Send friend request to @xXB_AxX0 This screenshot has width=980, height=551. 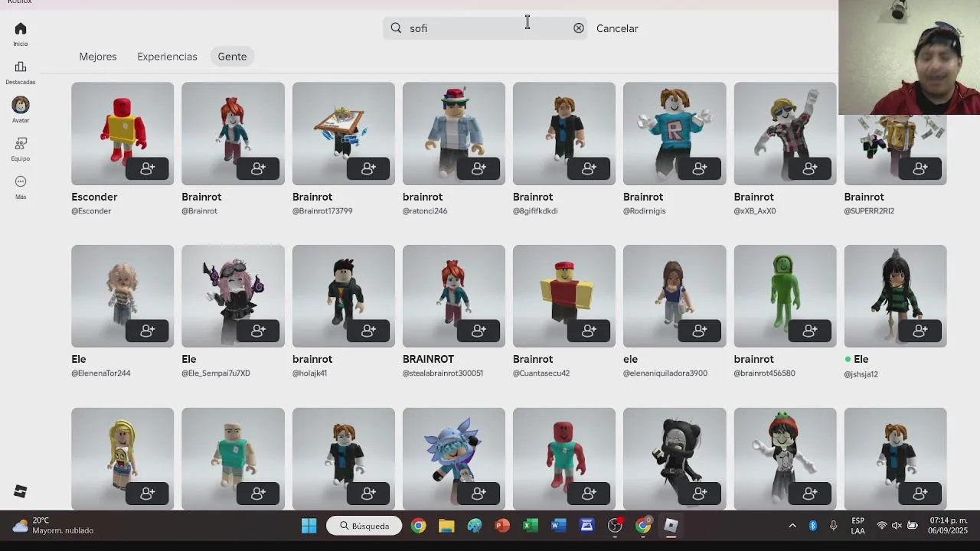(809, 168)
